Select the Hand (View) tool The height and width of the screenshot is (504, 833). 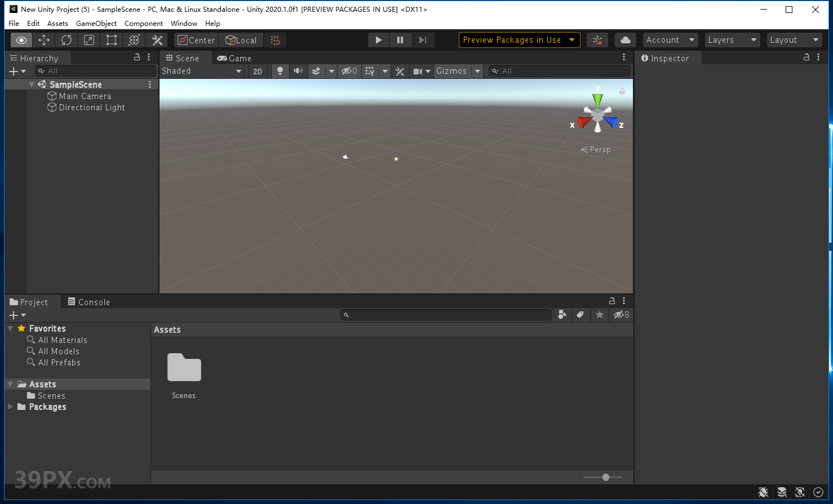21,40
